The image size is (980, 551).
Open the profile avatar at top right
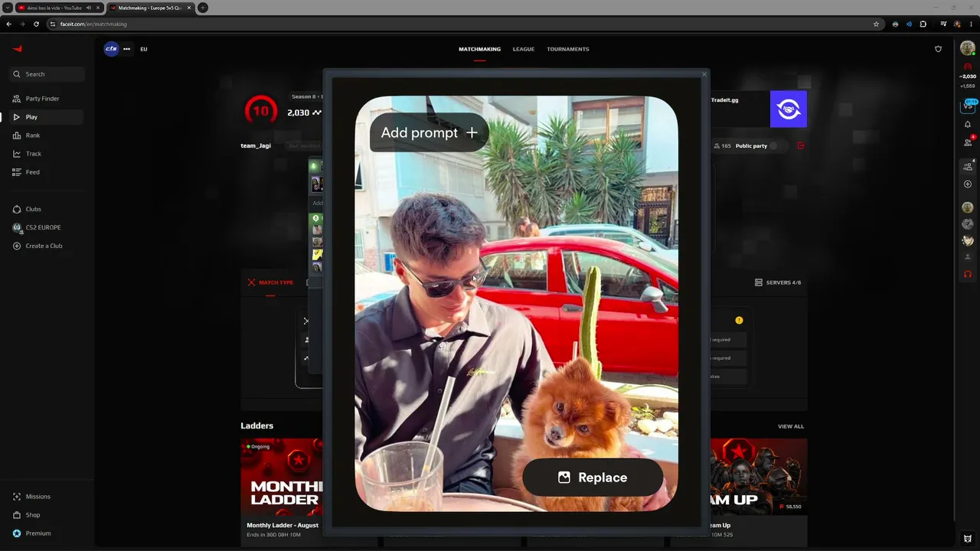pyautogui.click(x=968, y=48)
